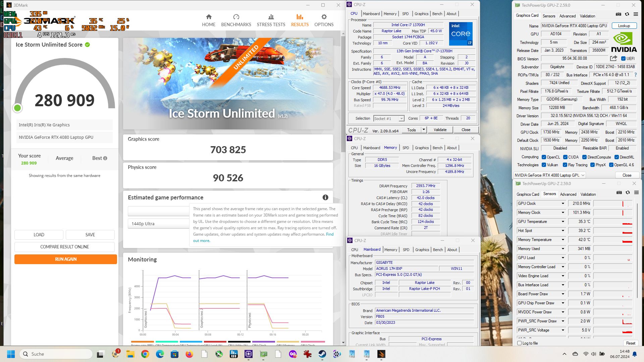The height and width of the screenshot is (362, 644).
Task: Open the Windows Start menu
Action: tap(11, 354)
